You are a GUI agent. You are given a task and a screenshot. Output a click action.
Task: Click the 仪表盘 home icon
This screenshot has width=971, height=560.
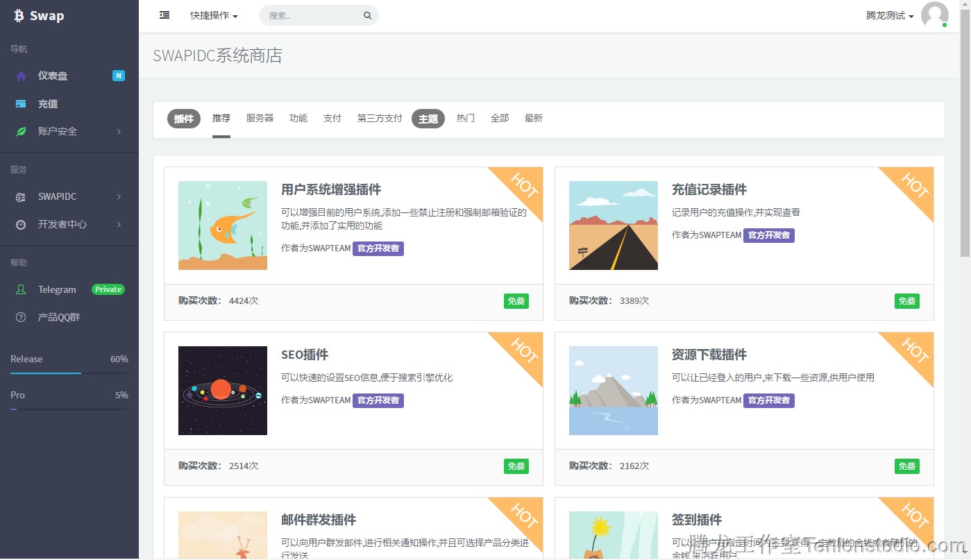pyautogui.click(x=21, y=76)
